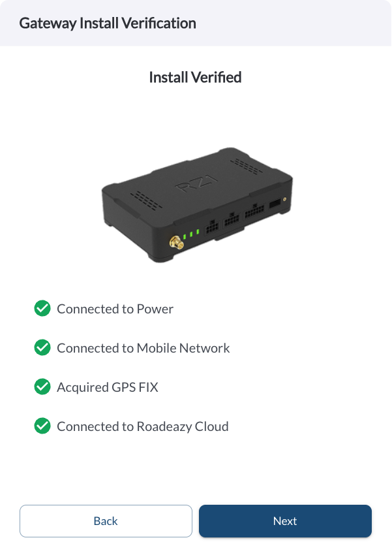Select the Acquired GPS FIX status text

coord(108,387)
